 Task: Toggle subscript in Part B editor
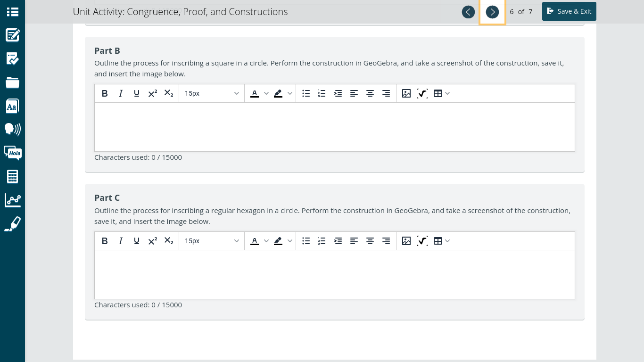pos(169,93)
